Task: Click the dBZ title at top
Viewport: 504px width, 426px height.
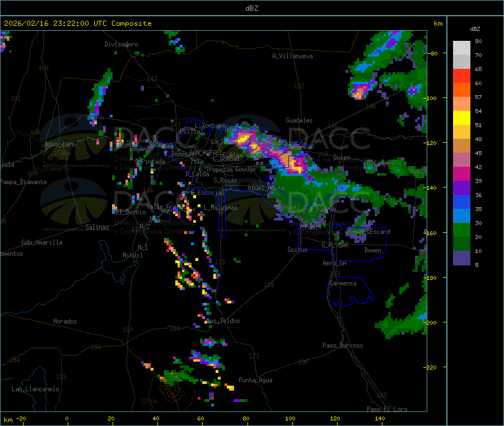Action: point(251,8)
